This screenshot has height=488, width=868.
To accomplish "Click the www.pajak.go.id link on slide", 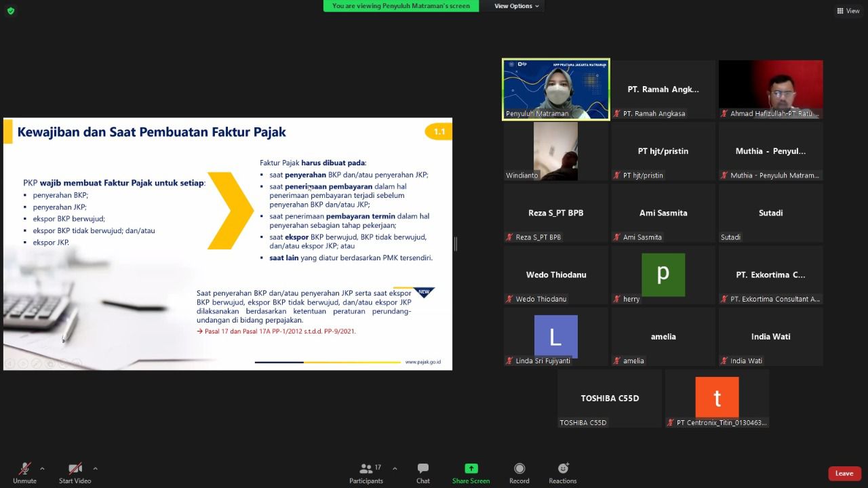I will [x=423, y=363].
